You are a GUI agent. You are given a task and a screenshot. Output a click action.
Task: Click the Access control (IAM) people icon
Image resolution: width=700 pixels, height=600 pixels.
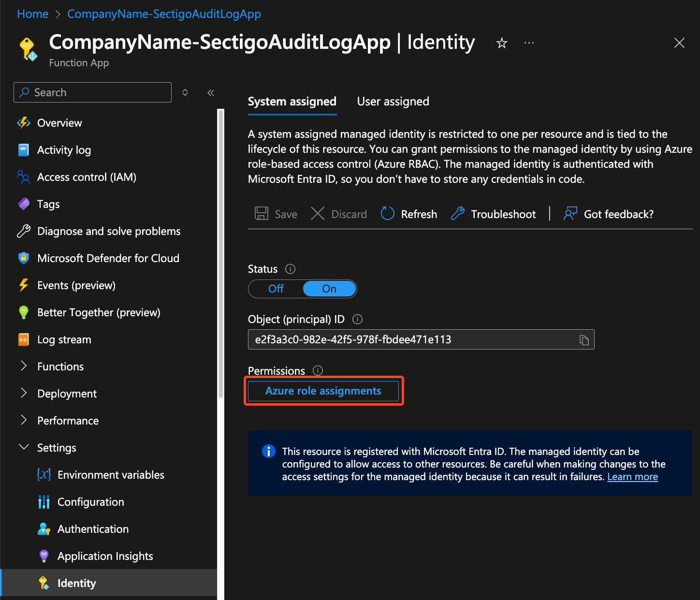[x=24, y=177]
